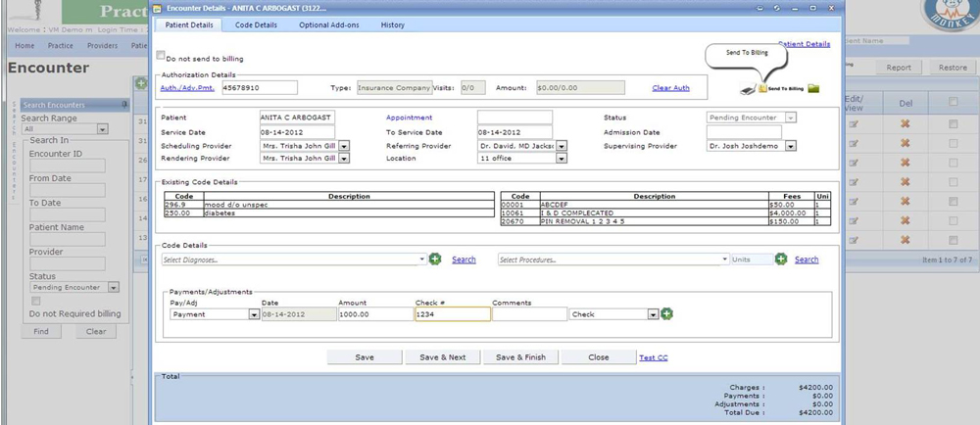
Task: Tick Do not Required billing checkbox
Action: click(36, 301)
